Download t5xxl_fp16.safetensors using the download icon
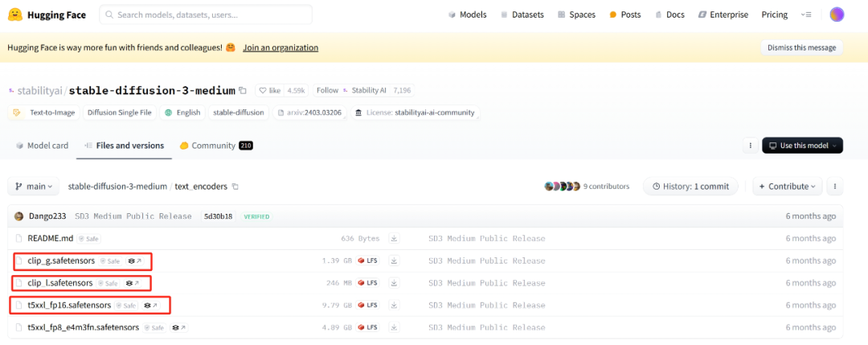The width and height of the screenshot is (868, 345). pos(394,305)
